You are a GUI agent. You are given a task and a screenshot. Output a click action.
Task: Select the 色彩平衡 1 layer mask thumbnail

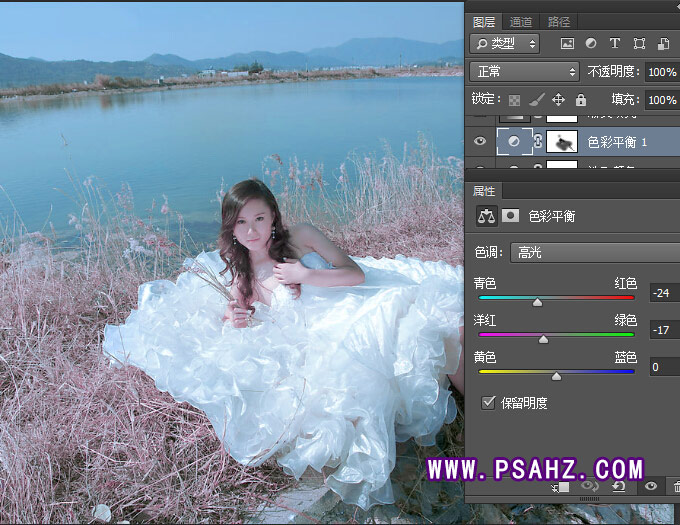click(562, 142)
